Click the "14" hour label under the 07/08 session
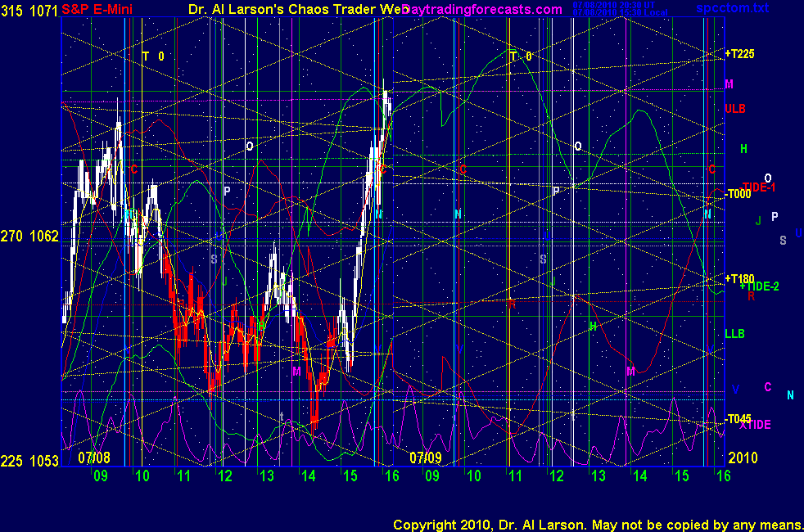804x532 pixels. click(308, 476)
